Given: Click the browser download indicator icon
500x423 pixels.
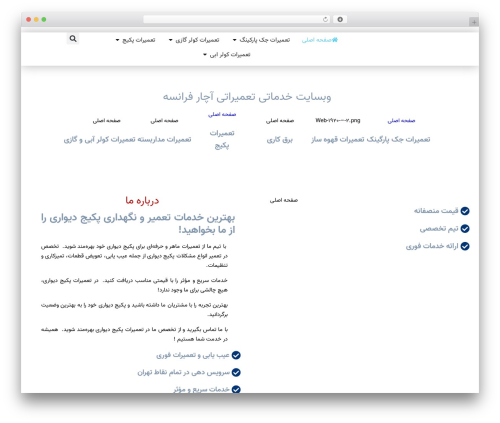Looking at the screenshot, I should point(340,19).
